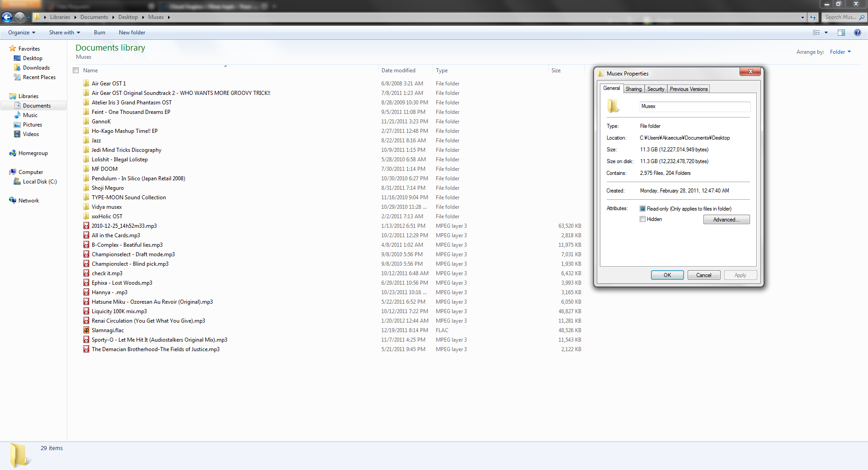Select the Libraries node in sidebar
This screenshot has height=470, width=868.
click(x=28, y=96)
